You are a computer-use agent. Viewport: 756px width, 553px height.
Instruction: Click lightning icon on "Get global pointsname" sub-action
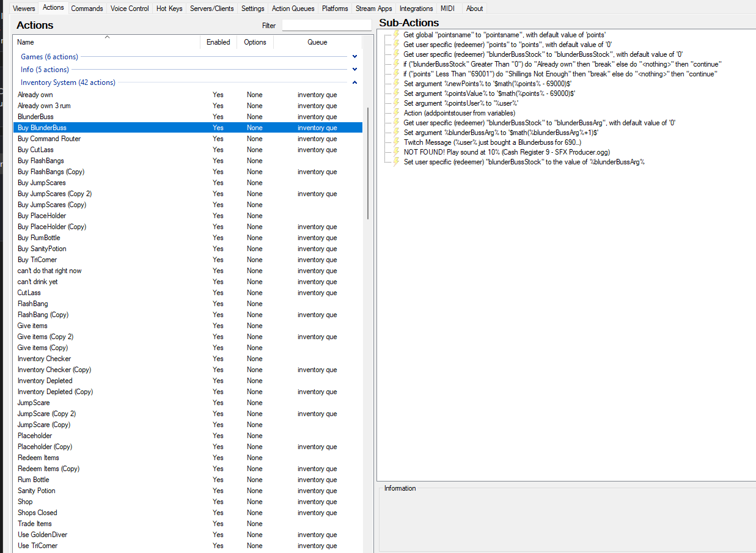[x=395, y=35]
